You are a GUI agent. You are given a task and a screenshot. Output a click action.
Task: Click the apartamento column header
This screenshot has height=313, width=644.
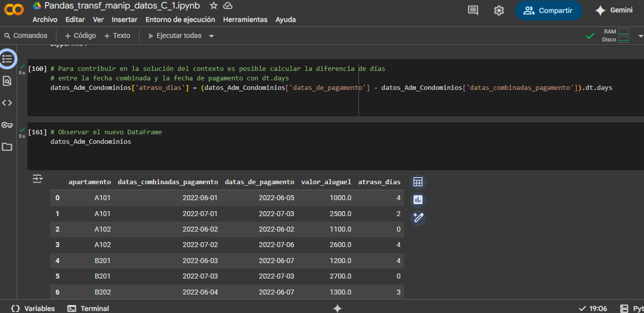click(89, 182)
